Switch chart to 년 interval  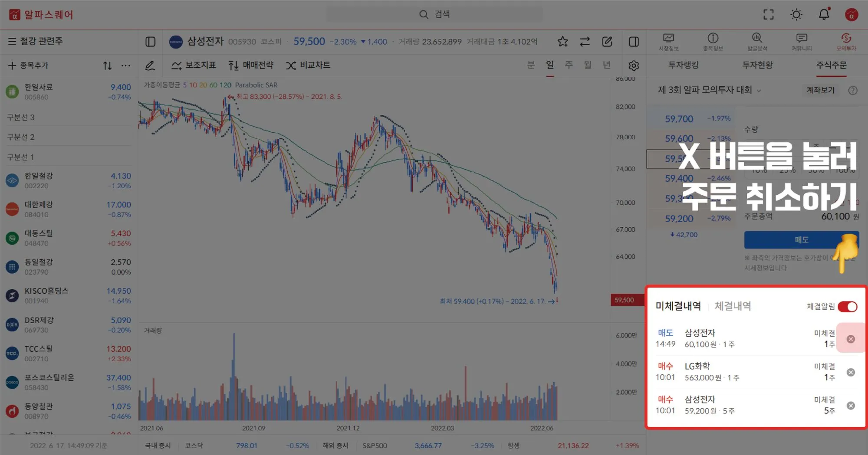click(x=607, y=65)
